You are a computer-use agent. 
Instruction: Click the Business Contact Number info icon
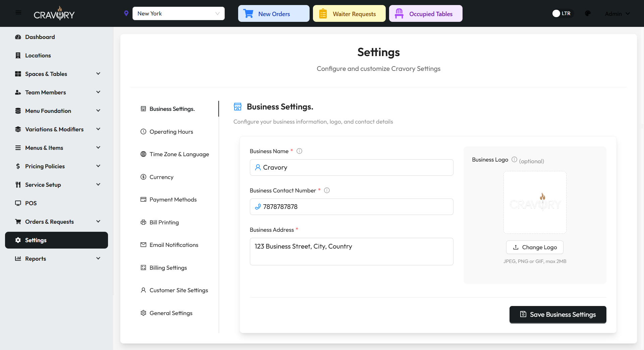[x=327, y=190]
